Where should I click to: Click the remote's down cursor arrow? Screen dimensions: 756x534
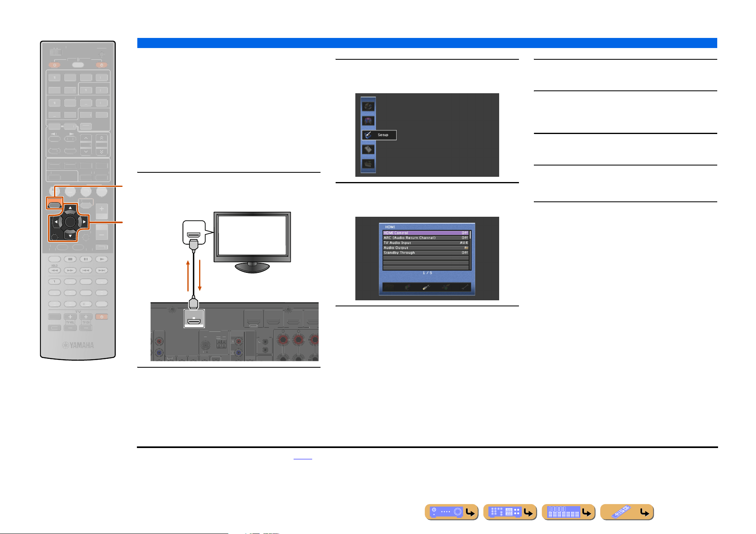pos(70,236)
